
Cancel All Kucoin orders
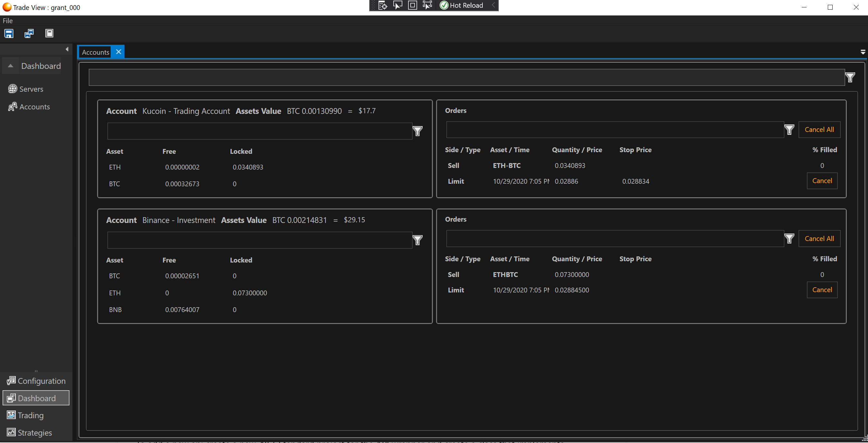pos(819,129)
